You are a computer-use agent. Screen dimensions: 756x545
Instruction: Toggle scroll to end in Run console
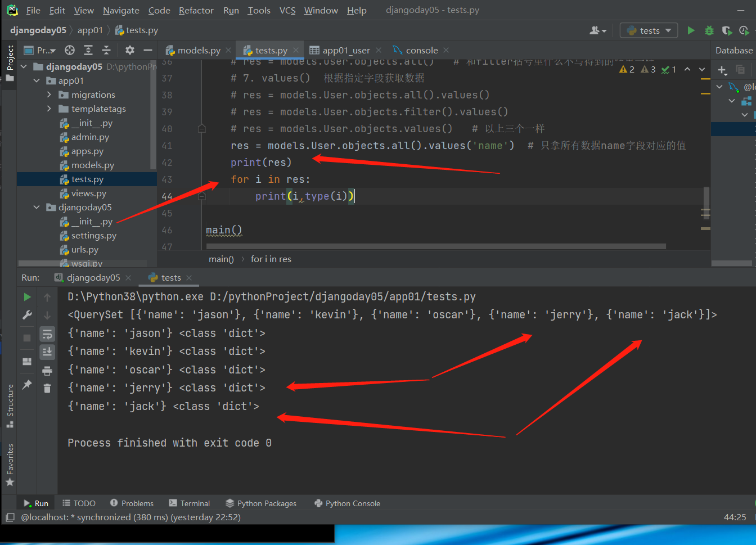tap(47, 352)
